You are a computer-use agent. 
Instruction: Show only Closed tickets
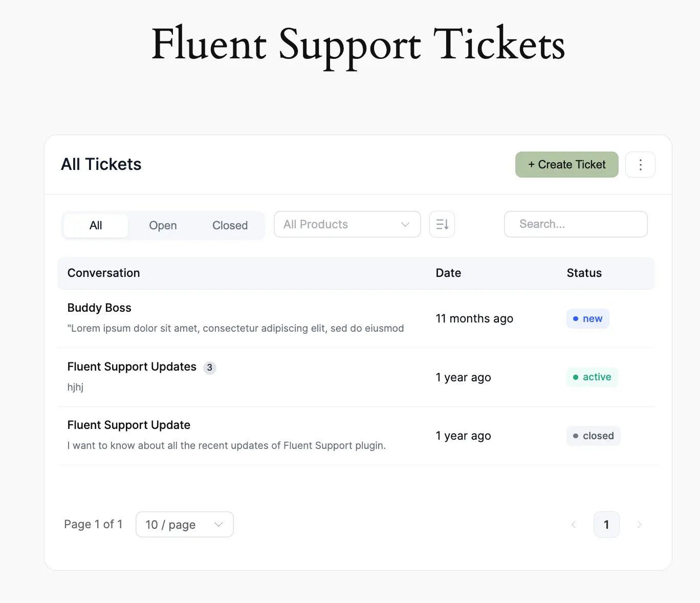point(230,226)
